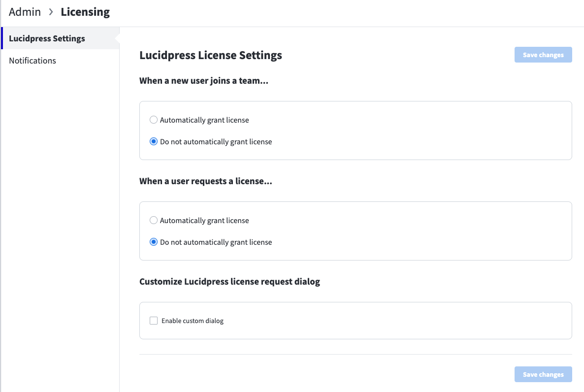Viewport: 584px width, 392px height.
Task: Enable the custom dialog checkbox
Action: tap(154, 321)
